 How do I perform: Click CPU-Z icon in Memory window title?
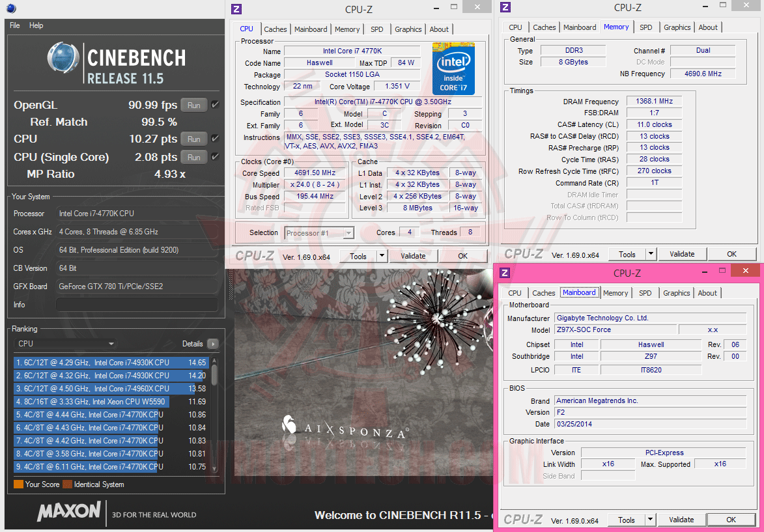click(505, 7)
